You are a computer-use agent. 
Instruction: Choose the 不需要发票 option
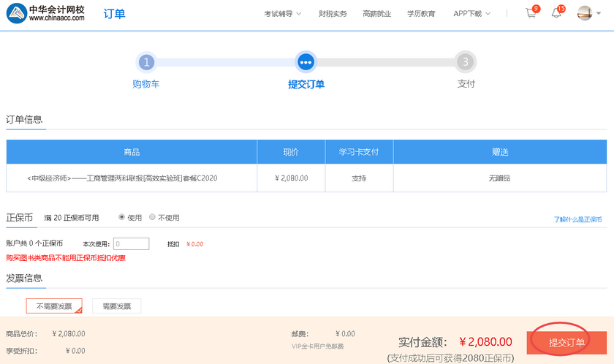[54, 306]
